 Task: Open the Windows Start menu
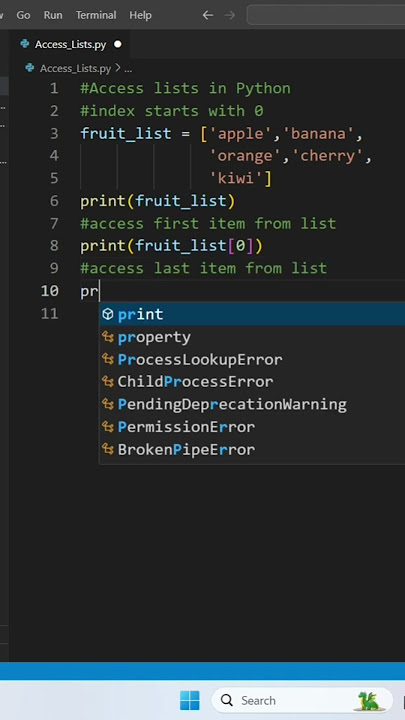click(190, 700)
